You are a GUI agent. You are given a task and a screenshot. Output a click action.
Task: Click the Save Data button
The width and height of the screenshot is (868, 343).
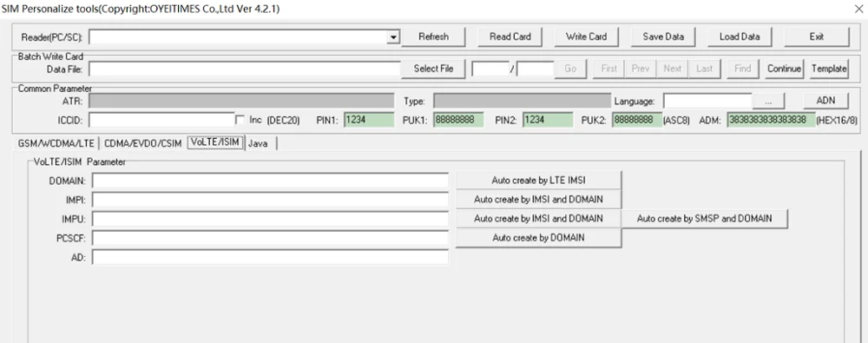(663, 36)
